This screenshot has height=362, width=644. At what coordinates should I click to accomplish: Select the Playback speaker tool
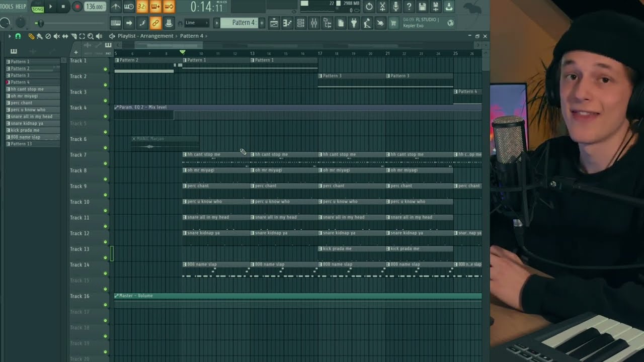(99, 36)
